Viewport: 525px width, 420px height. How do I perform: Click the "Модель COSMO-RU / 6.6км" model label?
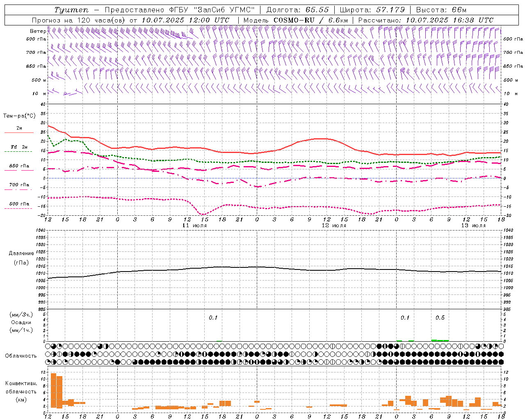pyautogui.click(x=296, y=20)
